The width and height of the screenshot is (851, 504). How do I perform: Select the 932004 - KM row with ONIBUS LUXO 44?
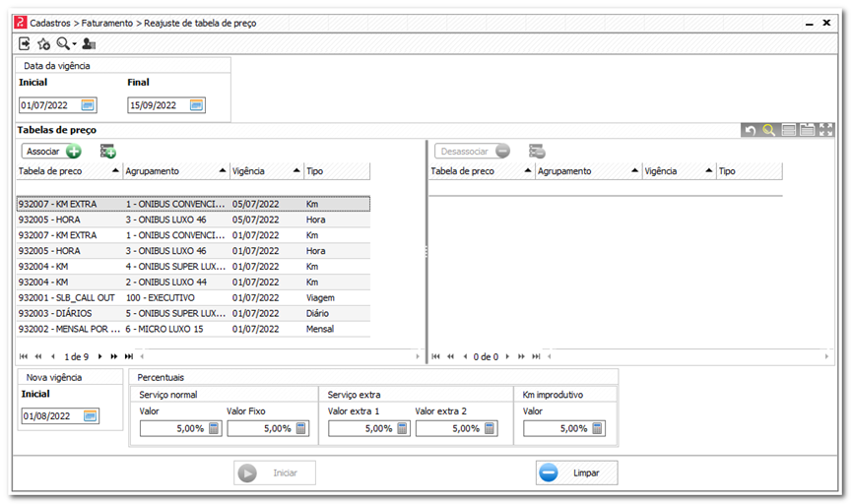click(x=193, y=283)
